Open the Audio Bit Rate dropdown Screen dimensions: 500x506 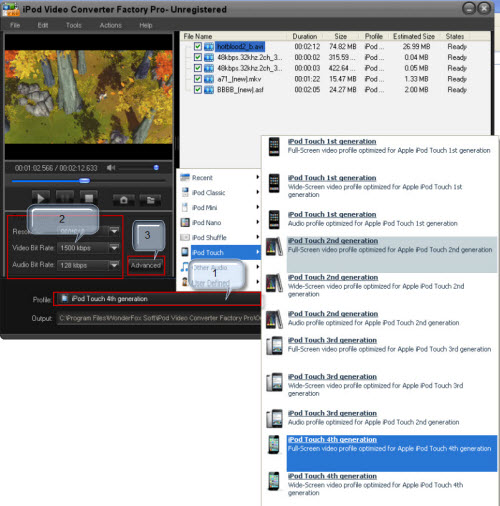114,265
